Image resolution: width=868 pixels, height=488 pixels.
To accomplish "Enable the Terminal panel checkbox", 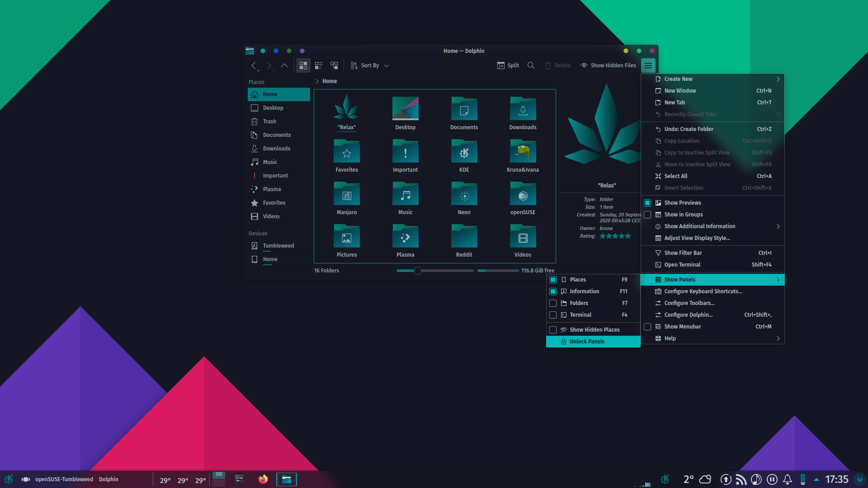I will tap(553, 315).
